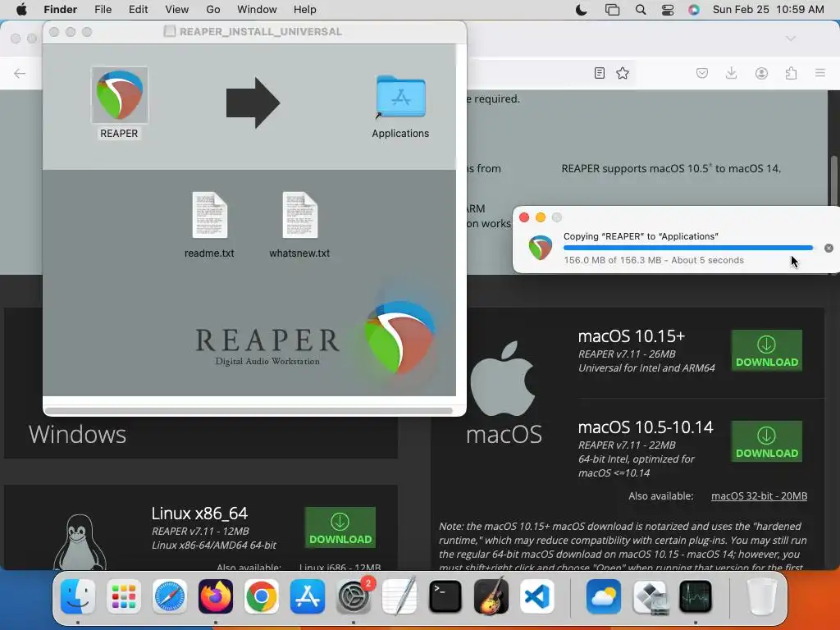Download REAPER for Linux x86_64
This screenshot has width=840, height=630.
(340, 527)
